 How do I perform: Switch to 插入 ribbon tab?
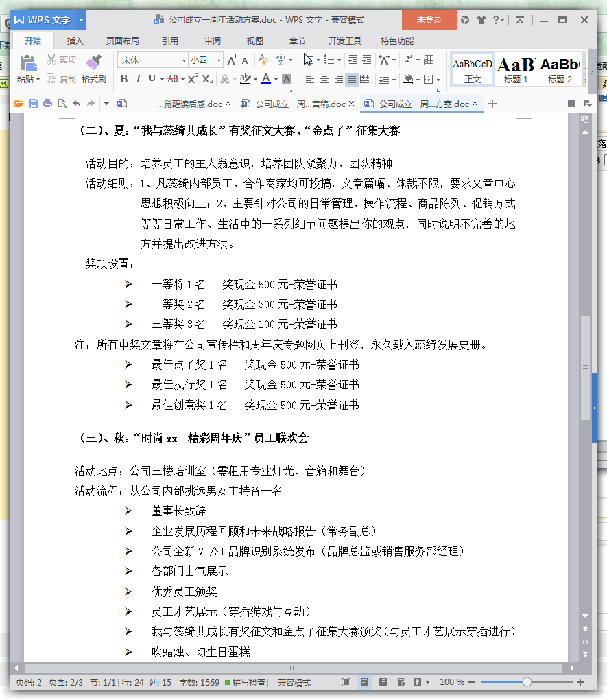click(x=75, y=41)
